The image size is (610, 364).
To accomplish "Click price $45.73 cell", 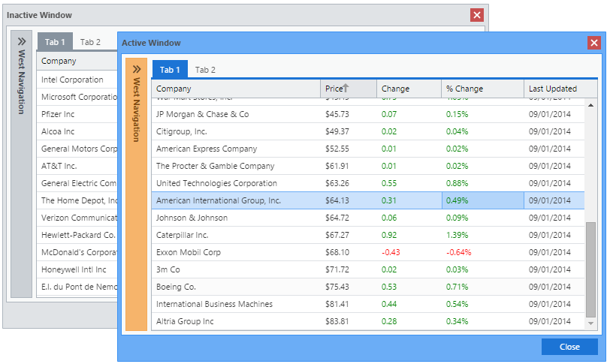I will (349, 114).
